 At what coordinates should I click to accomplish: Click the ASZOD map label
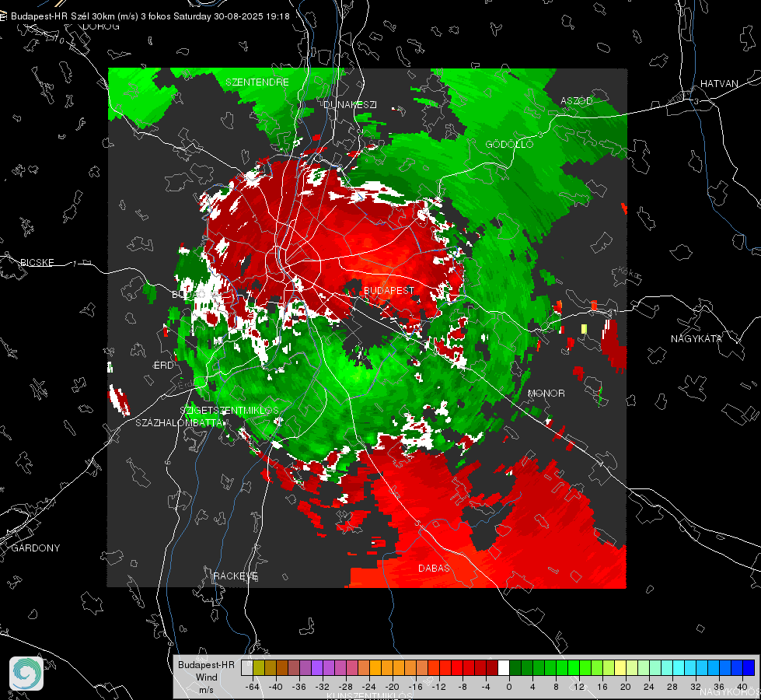tap(577, 100)
